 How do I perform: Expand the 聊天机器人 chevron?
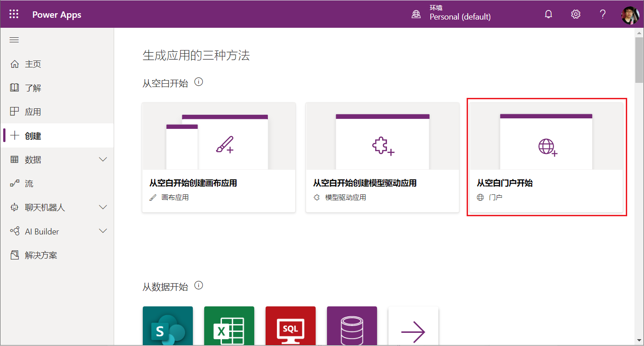103,207
